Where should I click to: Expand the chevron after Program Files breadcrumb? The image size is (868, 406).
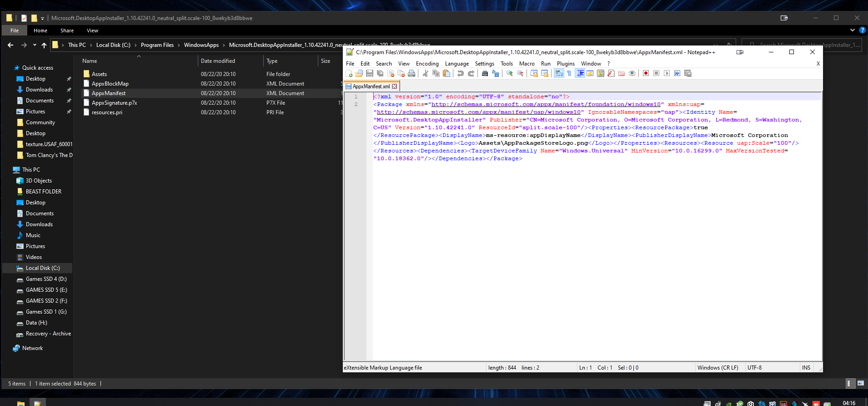[179, 45]
